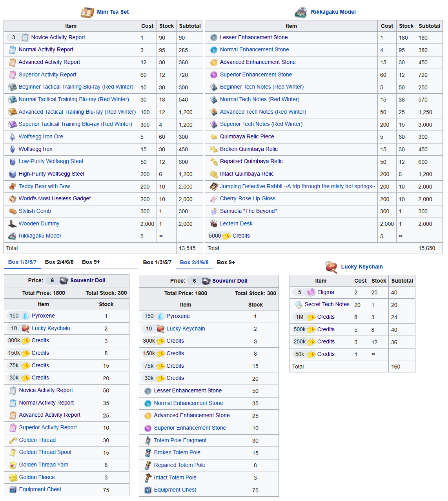
Task: Click the Novice Activity Report icon in Mini Tea Set table
Action: tap(25, 38)
